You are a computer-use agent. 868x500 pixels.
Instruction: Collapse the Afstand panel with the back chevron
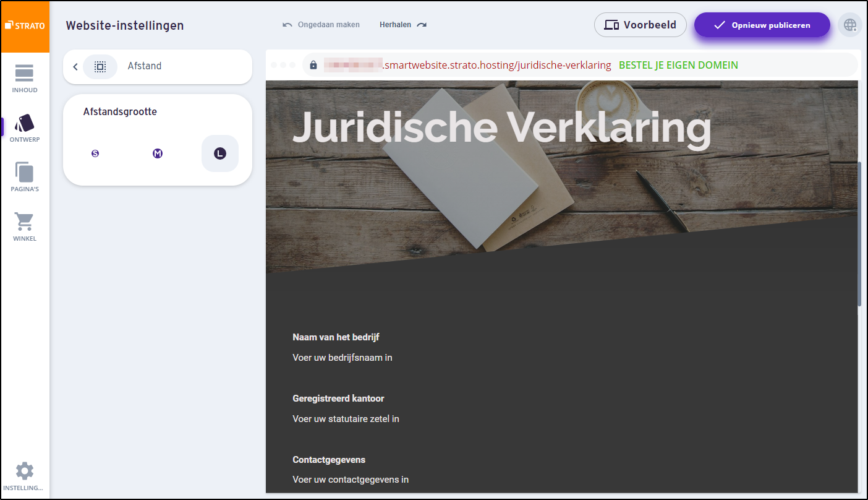pyautogui.click(x=75, y=66)
